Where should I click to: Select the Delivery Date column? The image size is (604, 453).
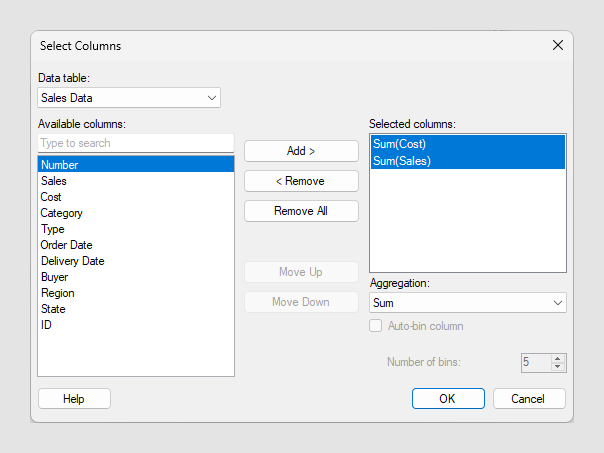pyautogui.click(x=72, y=261)
